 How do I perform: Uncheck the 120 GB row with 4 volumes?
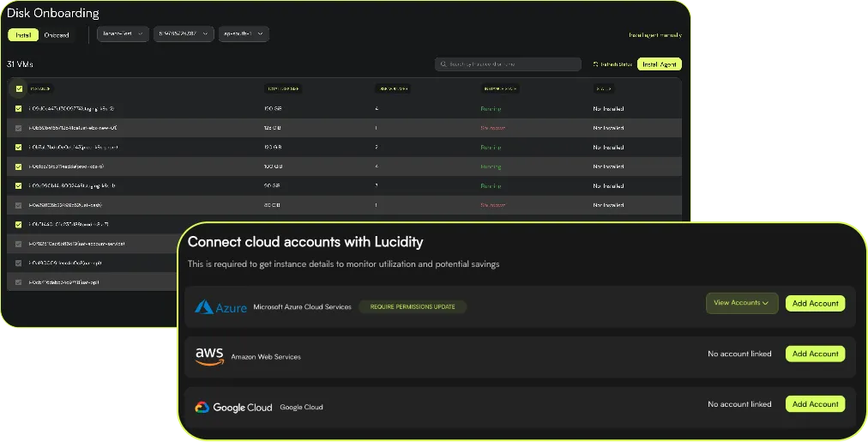tap(18, 108)
